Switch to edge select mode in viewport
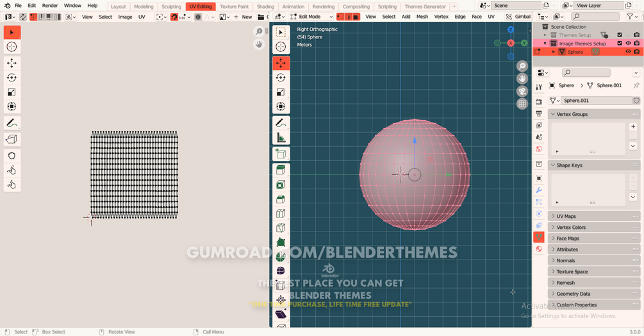644x336 pixels. 349,17
